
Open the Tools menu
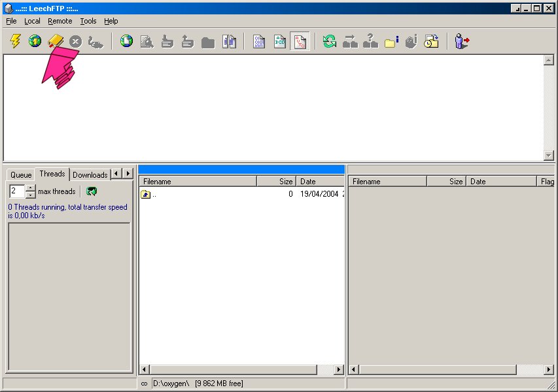(x=88, y=21)
